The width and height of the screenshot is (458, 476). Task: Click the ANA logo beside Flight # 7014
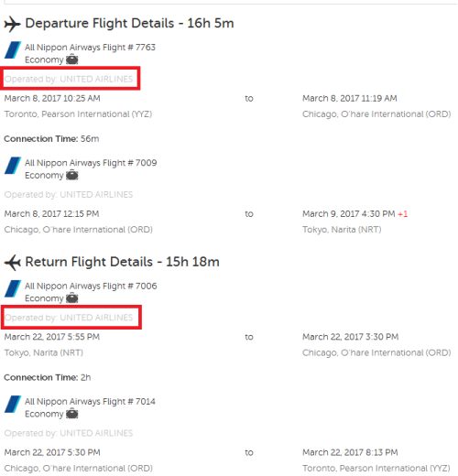13,404
